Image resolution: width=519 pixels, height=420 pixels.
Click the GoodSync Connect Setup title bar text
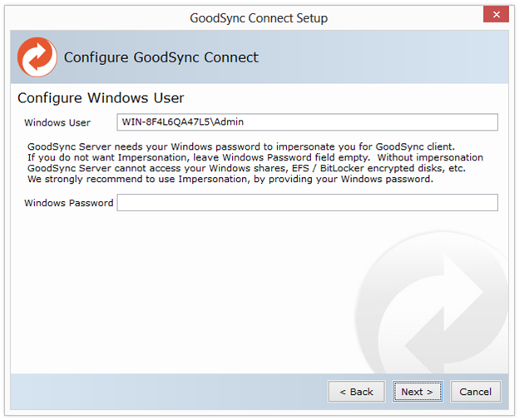point(259,17)
